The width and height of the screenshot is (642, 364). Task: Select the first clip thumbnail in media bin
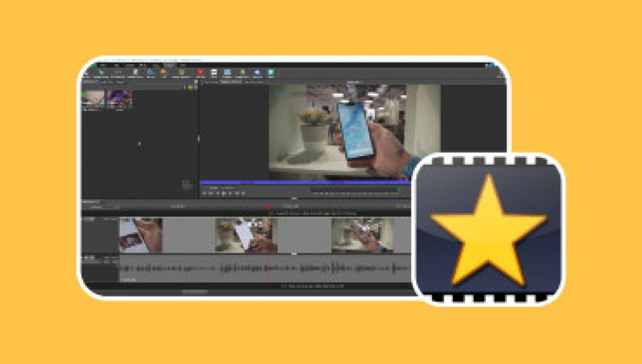pyautogui.click(x=93, y=99)
